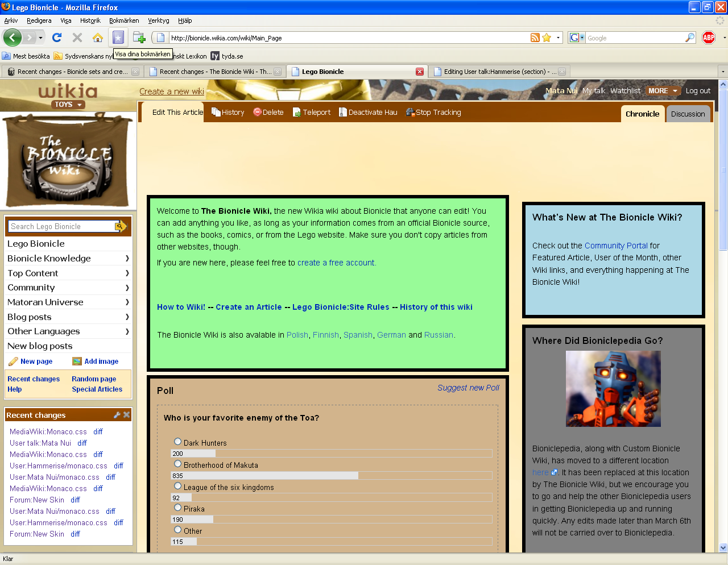728x565 pixels.
Task: Open the Watchlist link
Action: [626, 91]
